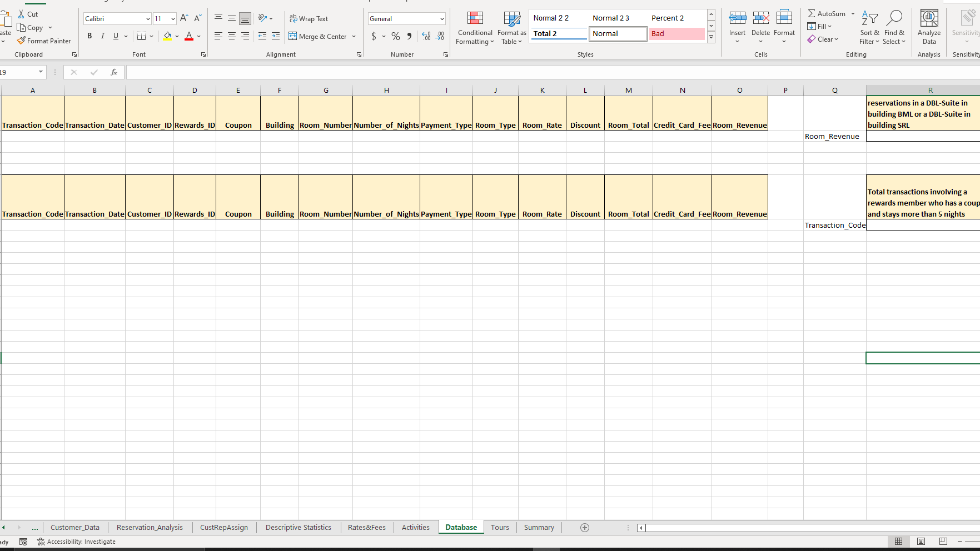Increase indent of cell contents
Screen dimensions: 980x551
point(276,36)
